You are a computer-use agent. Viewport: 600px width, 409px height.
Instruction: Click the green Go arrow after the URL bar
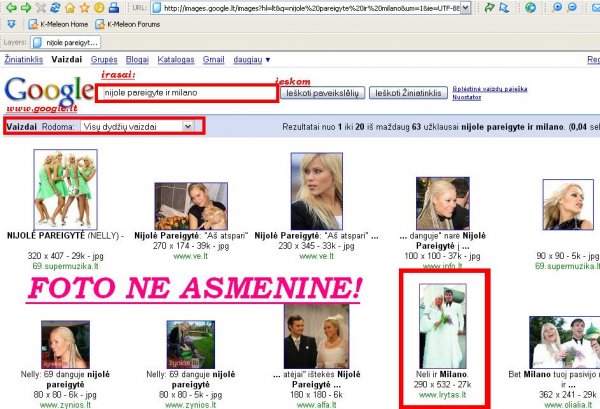point(489,7)
